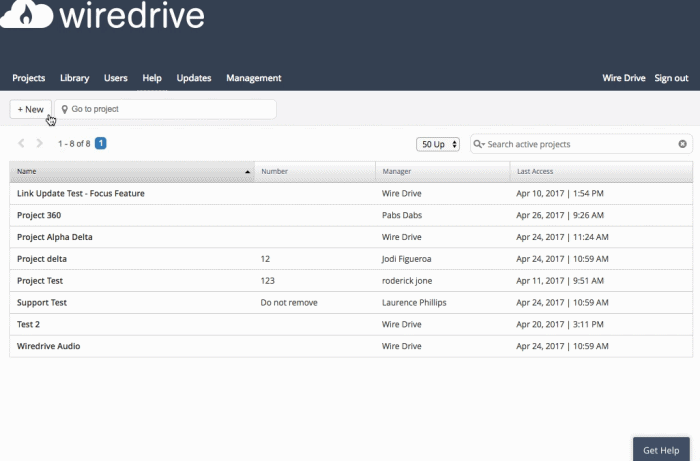Open Support Test project
Screen dimensions: 700x461
pyautogui.click(x=42, y=303)
